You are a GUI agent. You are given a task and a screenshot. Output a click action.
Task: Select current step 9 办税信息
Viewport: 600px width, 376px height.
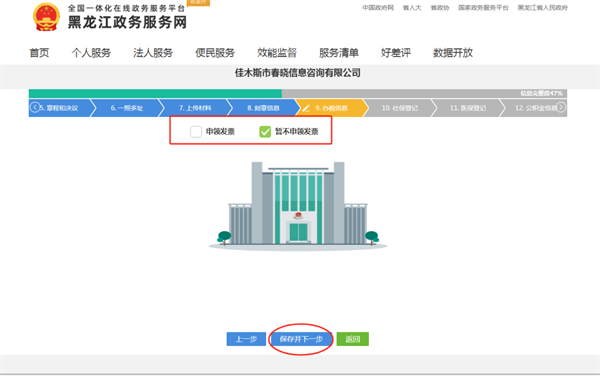331,108
